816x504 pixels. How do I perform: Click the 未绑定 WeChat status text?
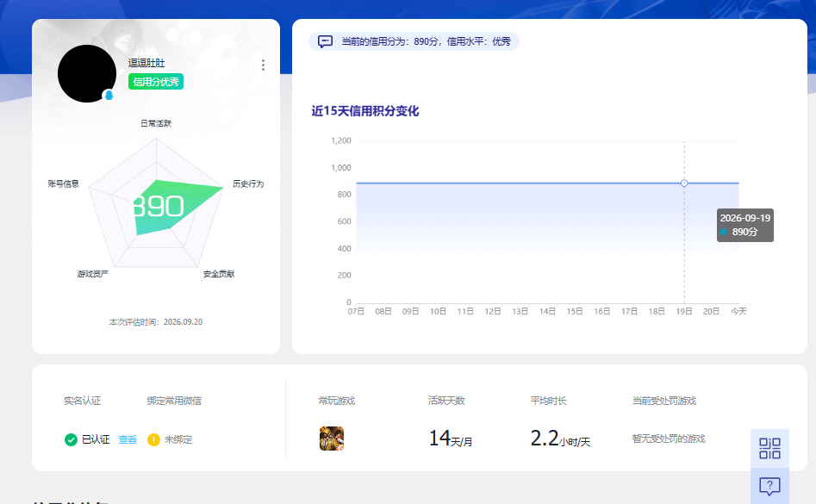178,440
